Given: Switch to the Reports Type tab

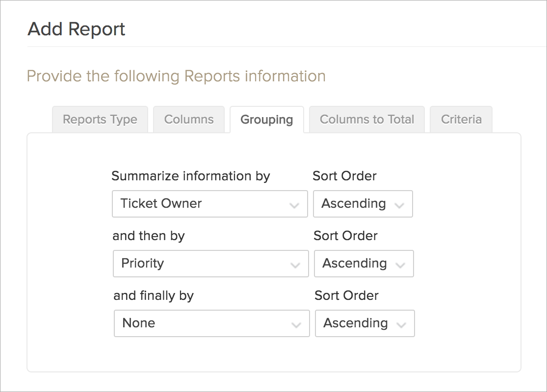Looking at the screenshot, I should [100, 120].
